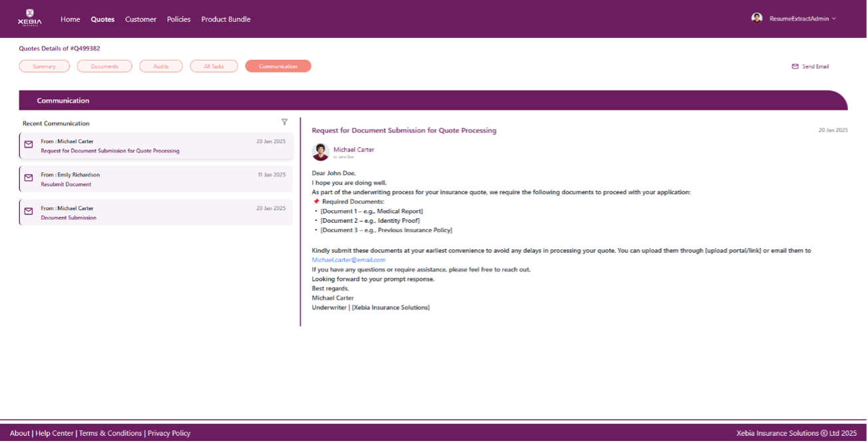Open the Audits tab

pos(161,67)
